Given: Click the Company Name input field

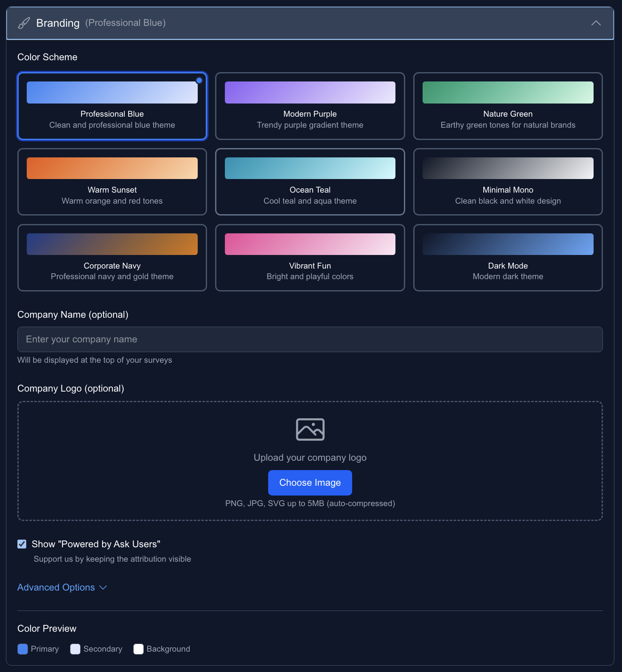Looking at the screenshot, I should pos(310,339).
